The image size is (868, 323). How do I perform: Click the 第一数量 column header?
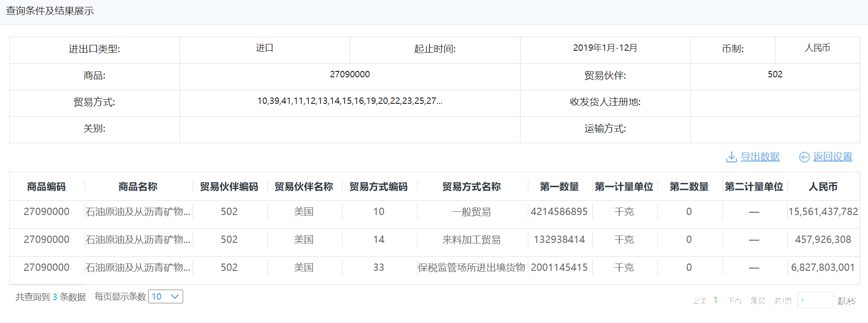tap(559, 187)
